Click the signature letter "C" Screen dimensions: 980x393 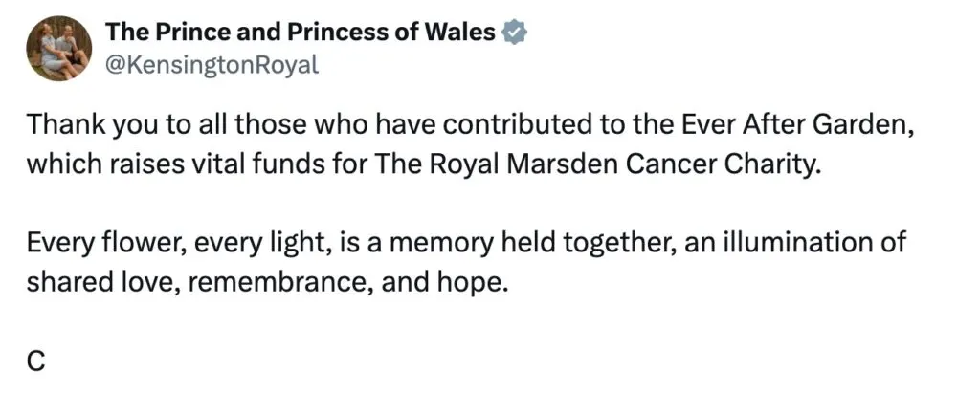point(35,360)
